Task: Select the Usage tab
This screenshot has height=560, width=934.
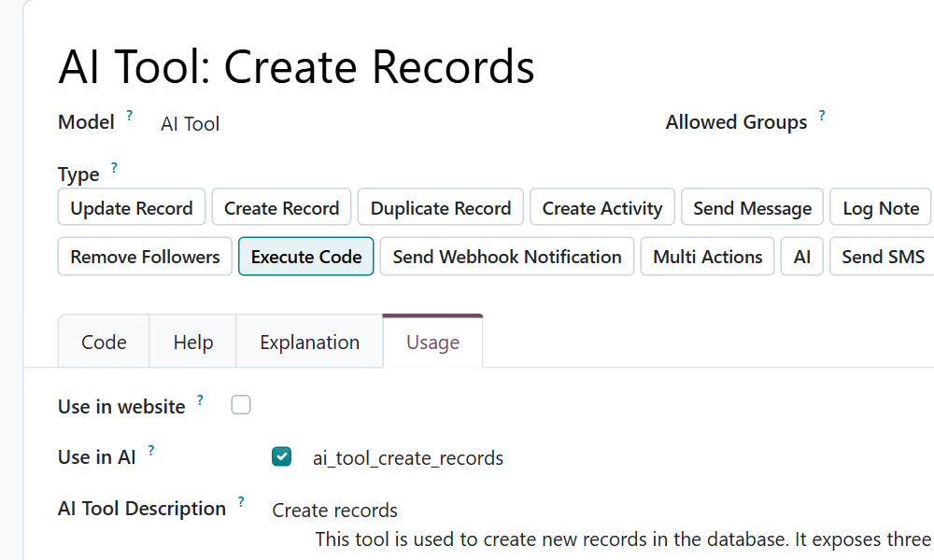Action: click(x=432, y=342)
